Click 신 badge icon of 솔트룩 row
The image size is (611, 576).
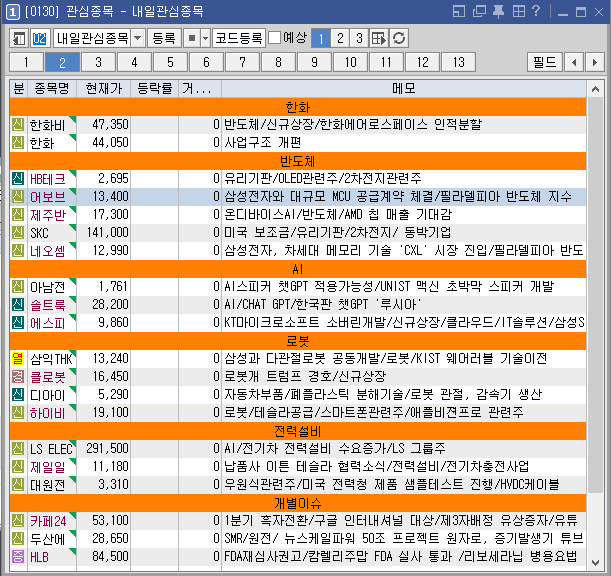tap(18, 304)
